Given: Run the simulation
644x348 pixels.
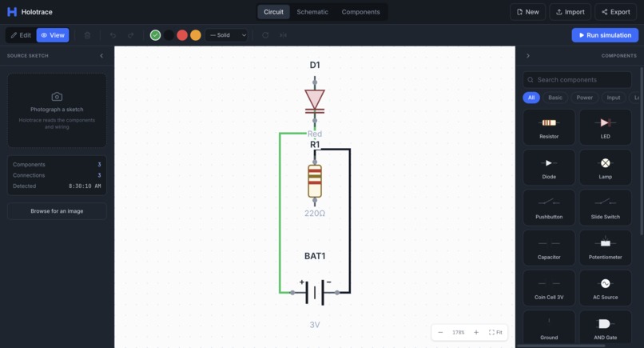Looking at the screenshot, I should click(605, 35).
